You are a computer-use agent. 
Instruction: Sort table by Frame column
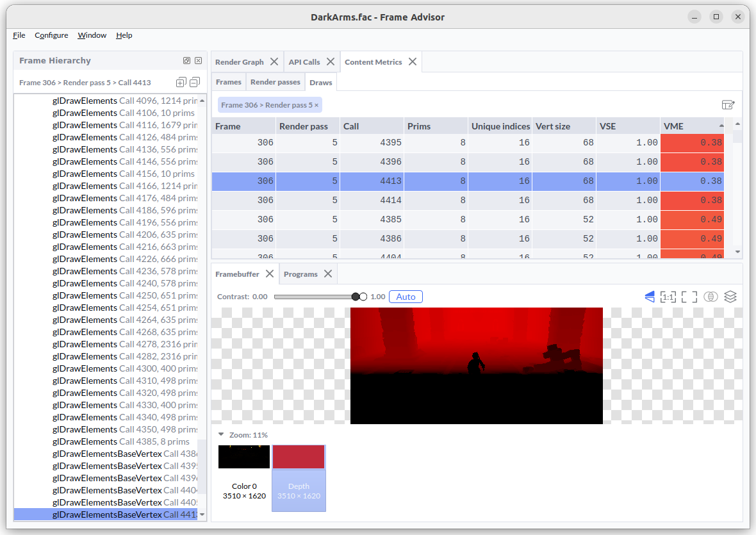(x=243, y=126)
